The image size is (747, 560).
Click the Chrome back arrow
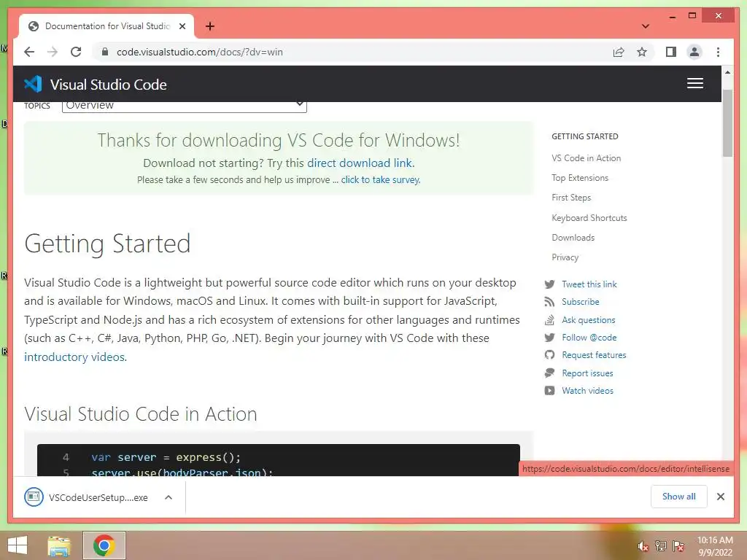(x=29, y=52)
